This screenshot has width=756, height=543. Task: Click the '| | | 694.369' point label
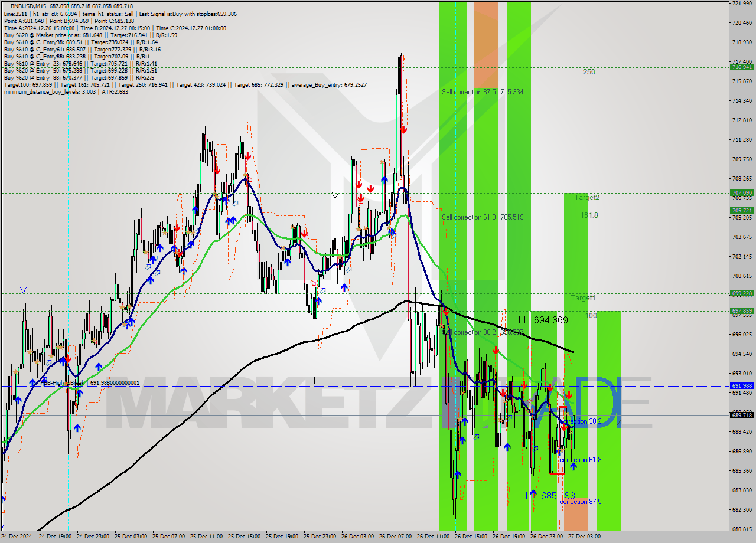(544, 320)
